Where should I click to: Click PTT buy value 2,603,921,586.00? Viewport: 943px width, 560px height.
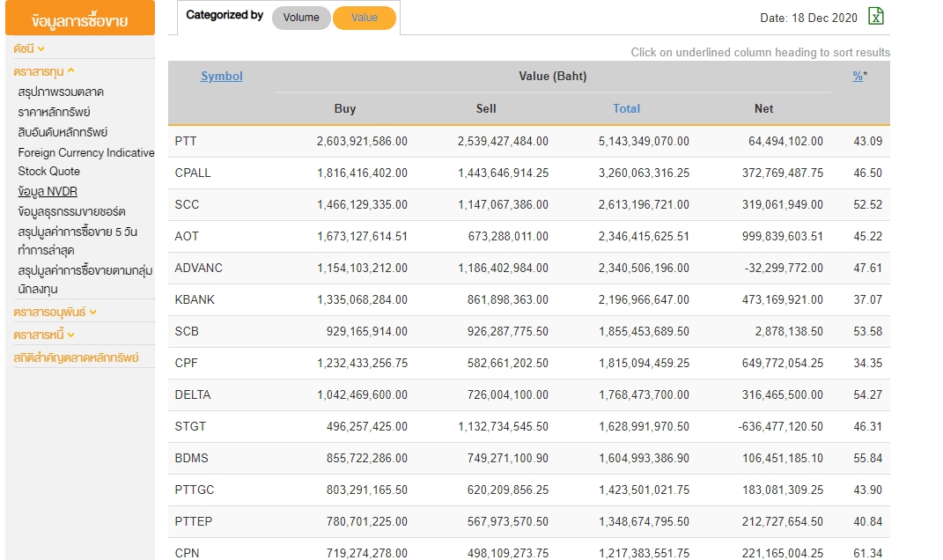click(x=362, y=141)
